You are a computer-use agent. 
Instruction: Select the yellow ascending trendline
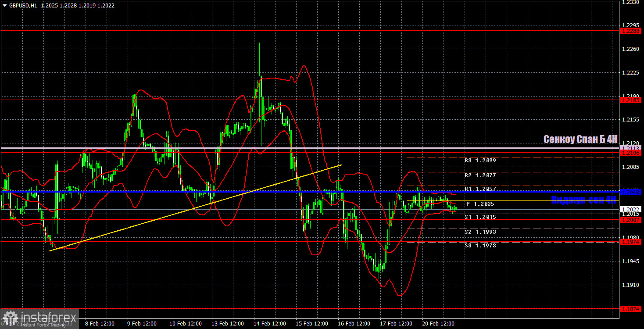195,207
